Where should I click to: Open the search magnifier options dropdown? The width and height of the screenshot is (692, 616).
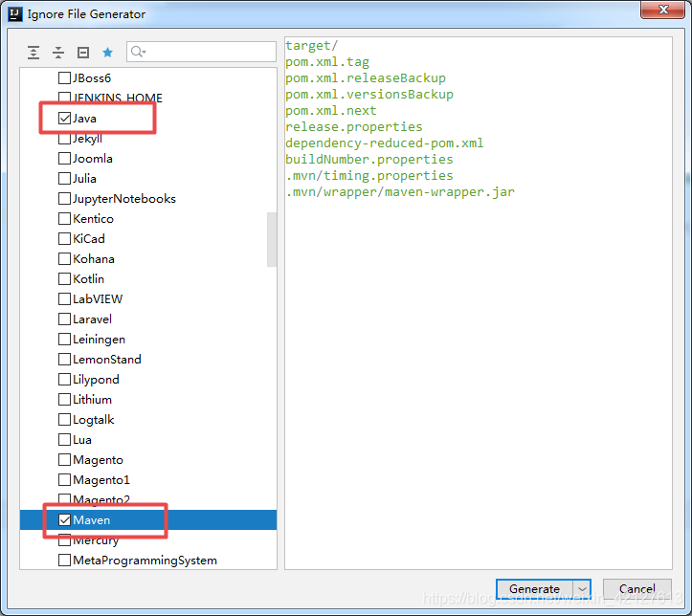[139, 52]
